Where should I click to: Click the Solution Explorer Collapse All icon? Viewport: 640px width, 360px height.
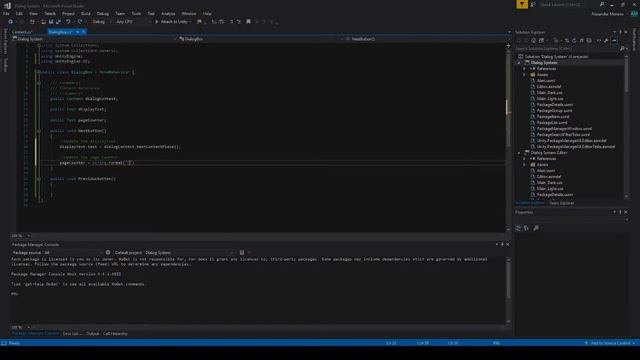[x=582, y=40]
